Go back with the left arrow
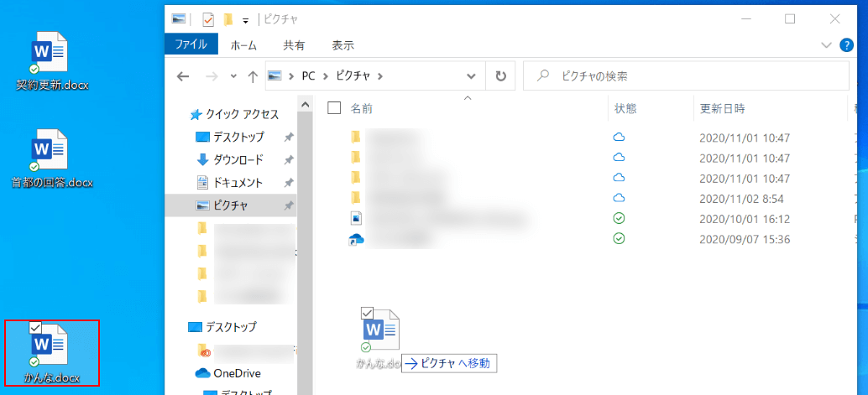 (x=183, y=76)
